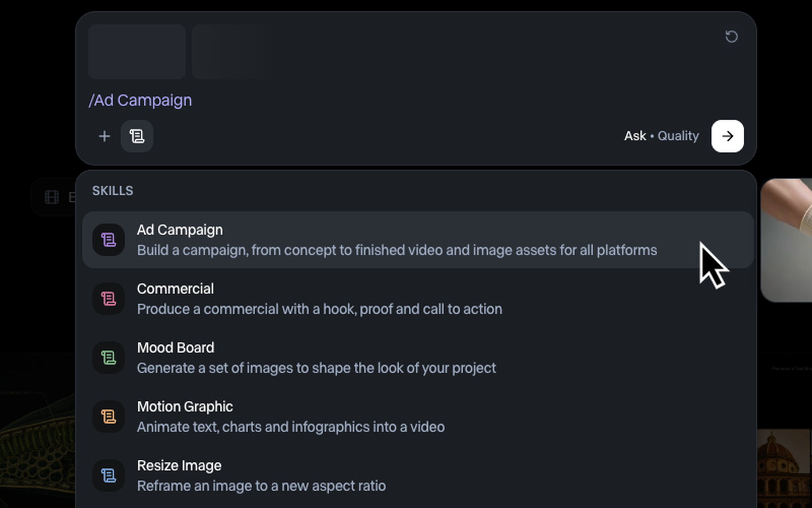Image resolution: width=812 pixels, height=508 pixels.
Task: Click the second attached placeholder thumbnail
Action: pyautogui.click(x=233, y=52)
